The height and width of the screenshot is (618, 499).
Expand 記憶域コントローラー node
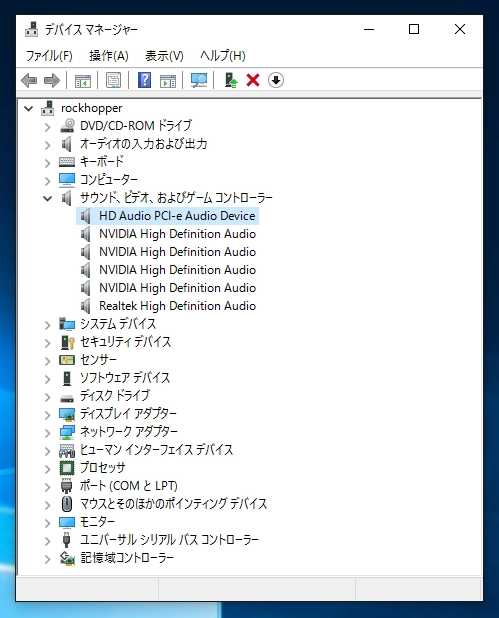coord(48,559)
